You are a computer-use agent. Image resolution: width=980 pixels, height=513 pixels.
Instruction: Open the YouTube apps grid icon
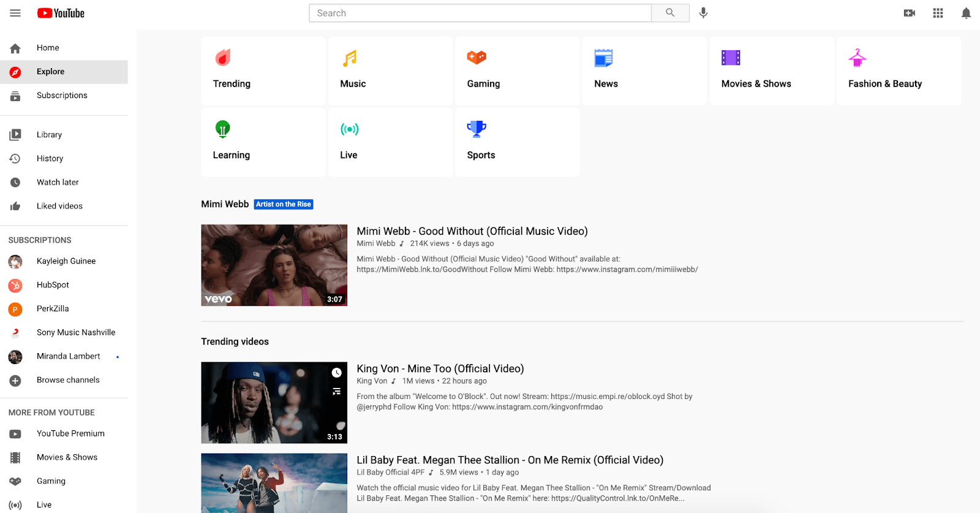click(938, 13)
